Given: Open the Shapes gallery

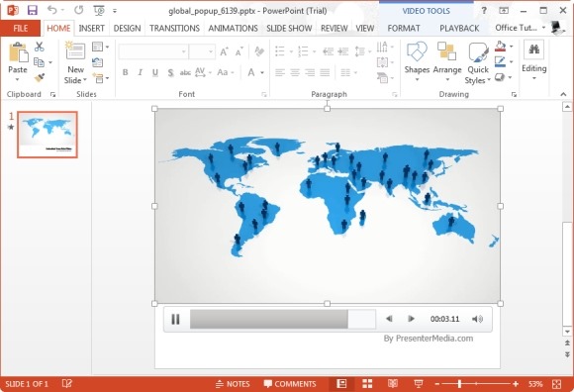Looking at the screenshot, I should click(x=417, y=61).
